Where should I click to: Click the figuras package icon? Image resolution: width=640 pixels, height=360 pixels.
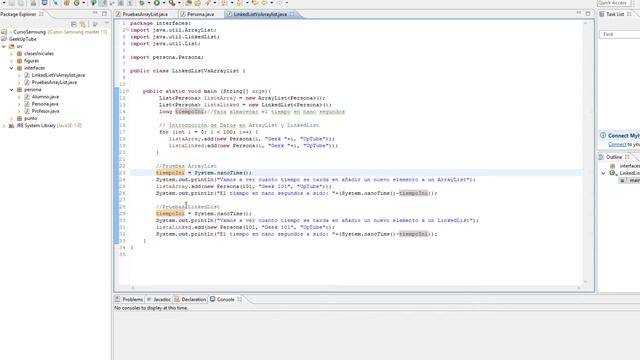tap(19, 61)
